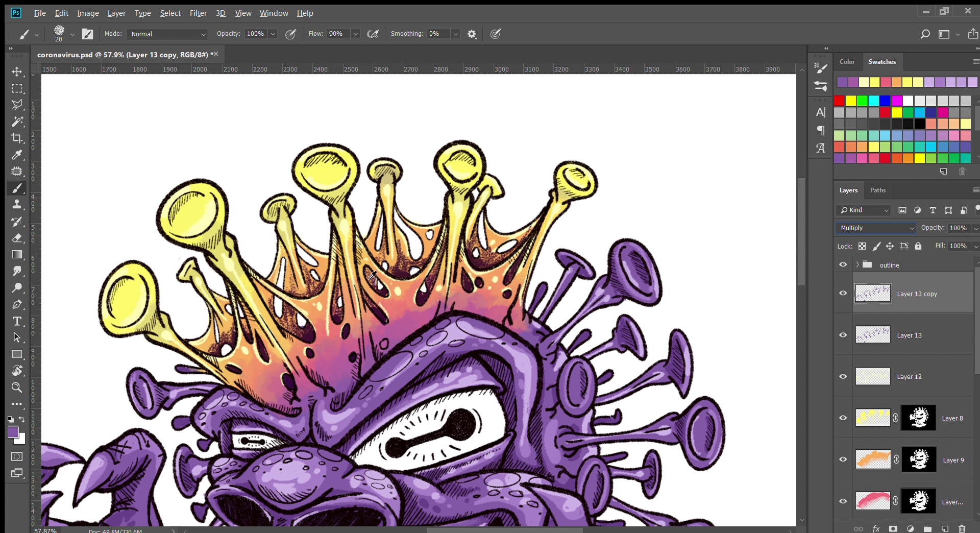Switch to the Color tab

pos(847,62)
